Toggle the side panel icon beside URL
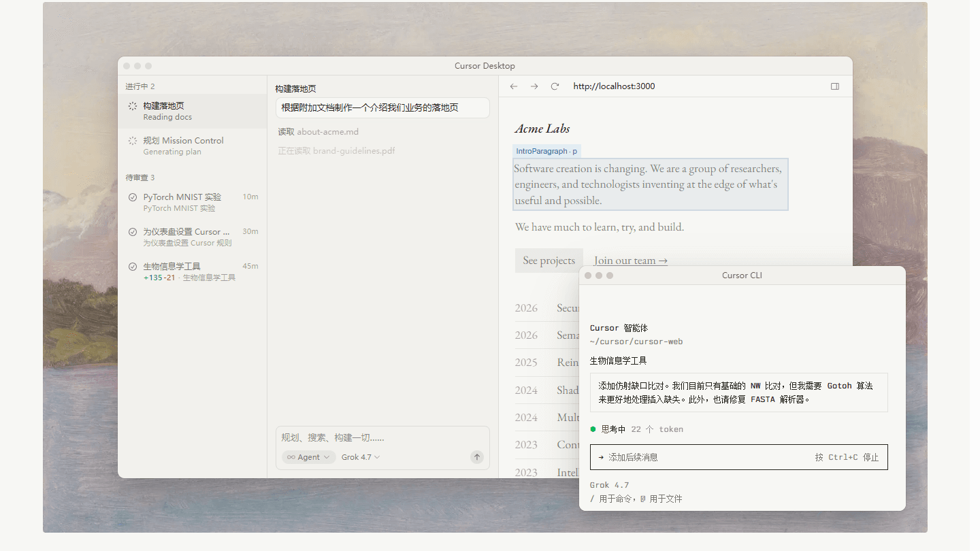980x551 pixels. tap(835, 86)
